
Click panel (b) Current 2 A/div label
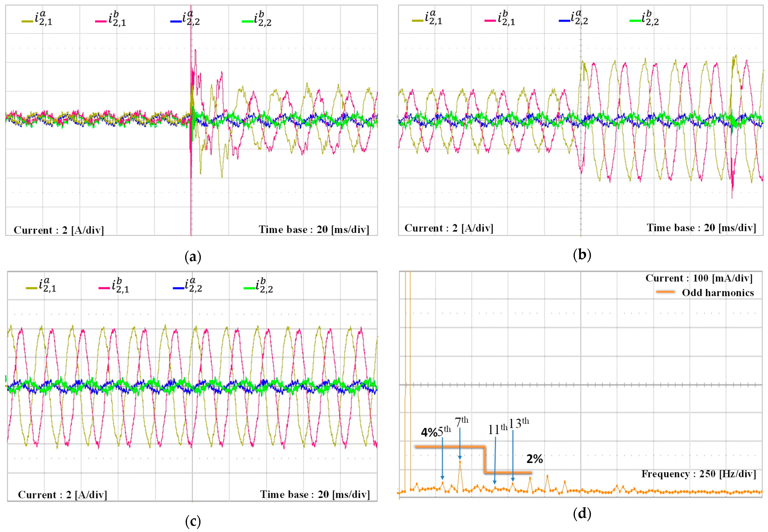(448, 228)
